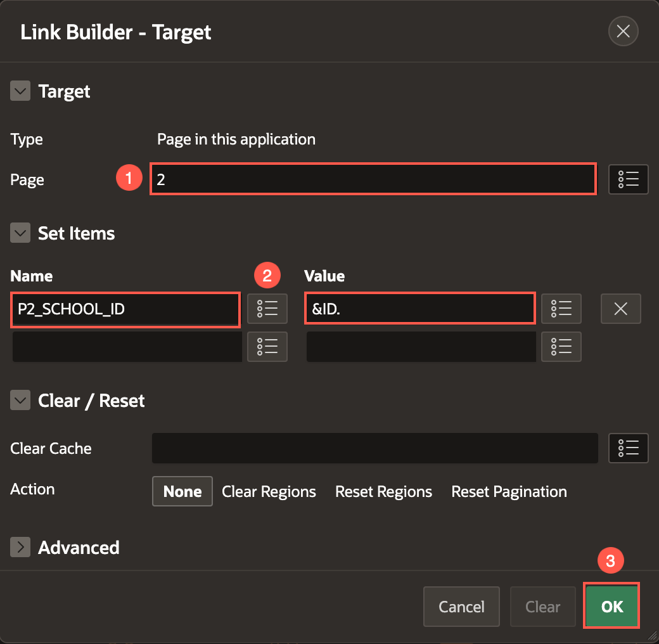Open value picker for empty second Value row

click(561, 347)
